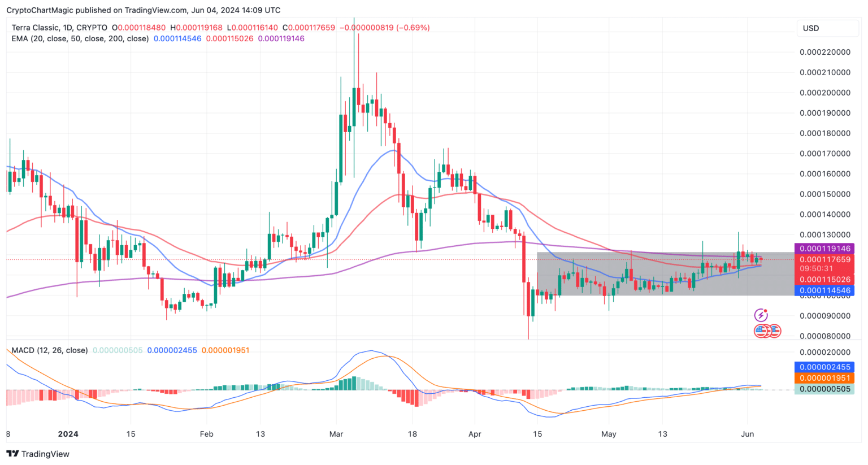Click blue MACD value 0.000002455 in legend
The image size is (868, 465).
(172, 350)
